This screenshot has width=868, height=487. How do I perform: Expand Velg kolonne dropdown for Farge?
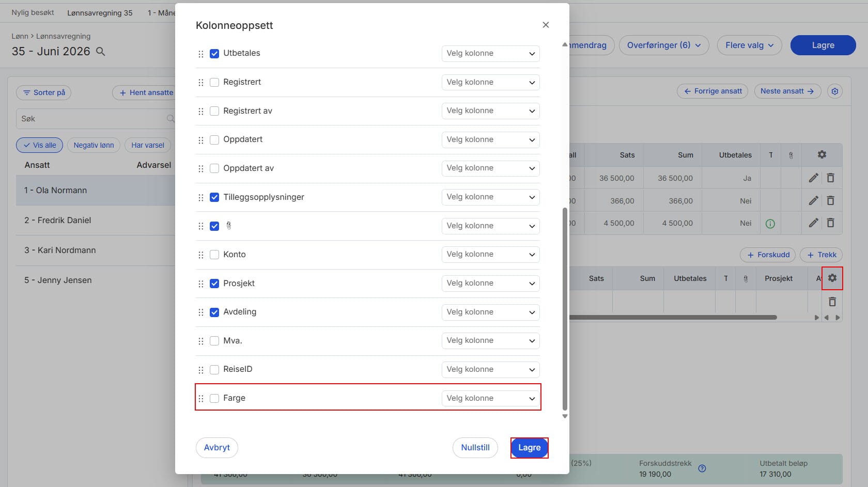click(490, 398)
